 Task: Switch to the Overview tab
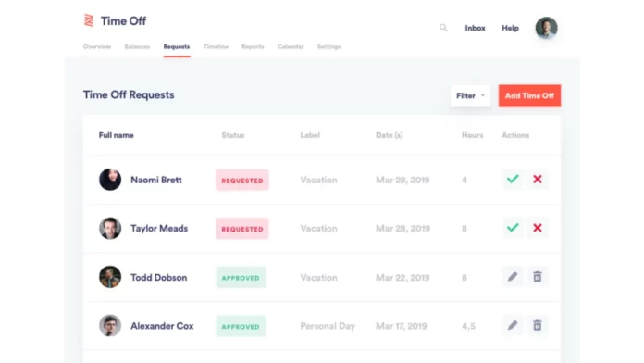[x=97, y=46]
